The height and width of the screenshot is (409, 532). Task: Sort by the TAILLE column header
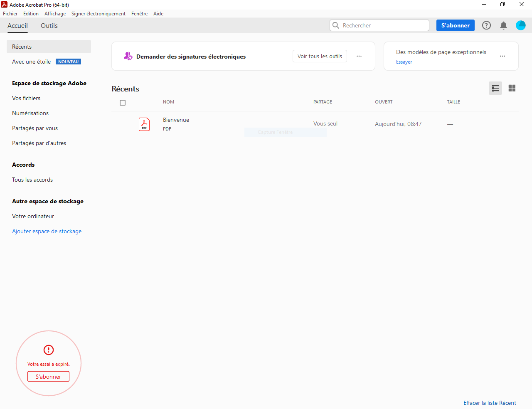453,102
